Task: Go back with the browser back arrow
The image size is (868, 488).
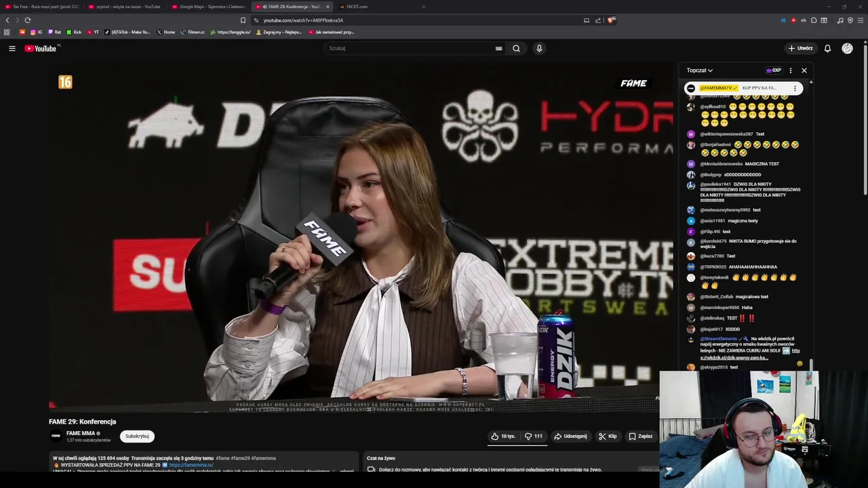Action: (7, 20)
